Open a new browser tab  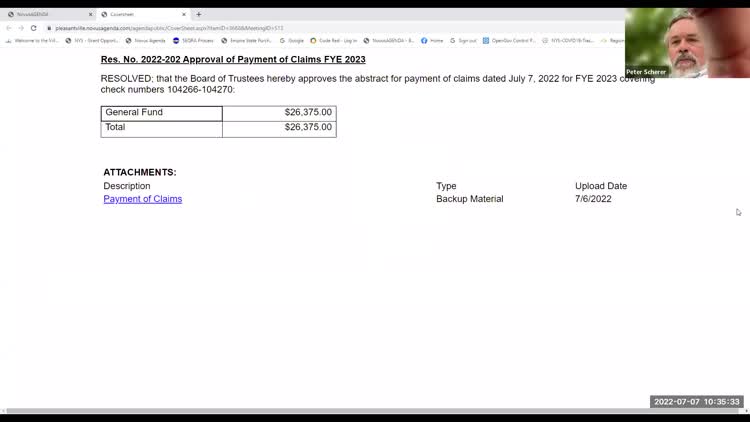[x=199, y=14]
